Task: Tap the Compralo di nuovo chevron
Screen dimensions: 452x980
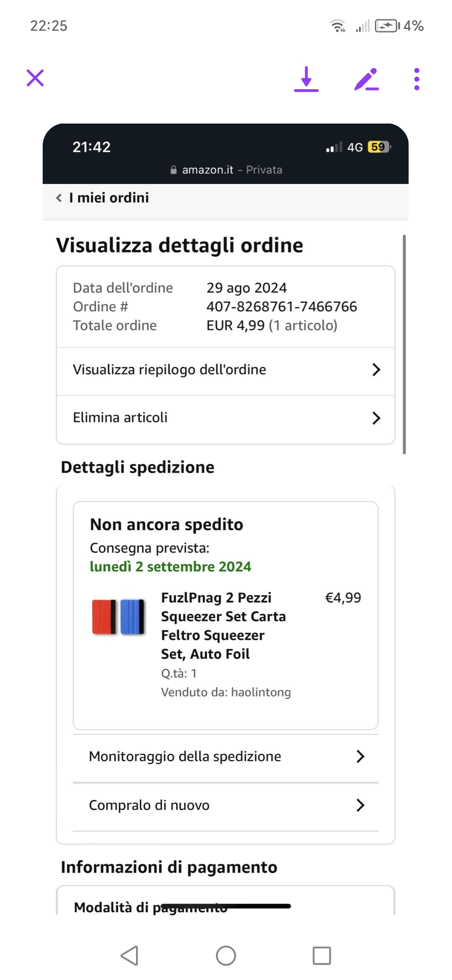Action: click(x=360, y=805)
